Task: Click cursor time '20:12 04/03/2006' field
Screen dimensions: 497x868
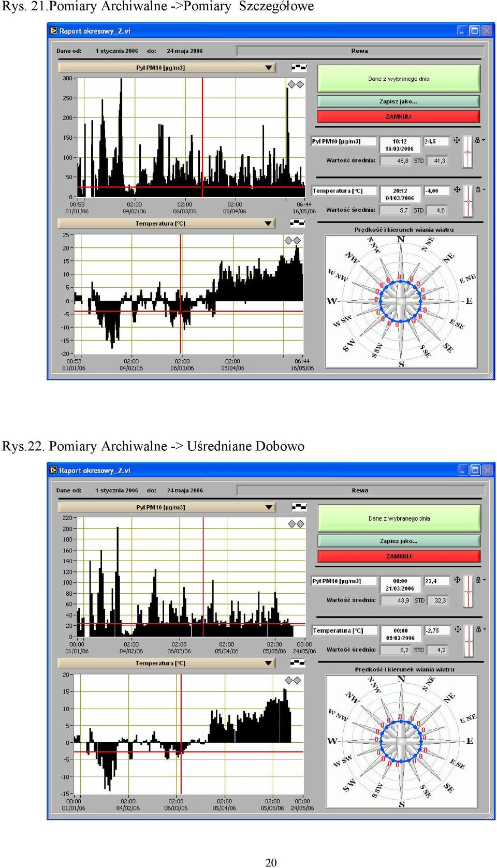Action: coord(400,195)
